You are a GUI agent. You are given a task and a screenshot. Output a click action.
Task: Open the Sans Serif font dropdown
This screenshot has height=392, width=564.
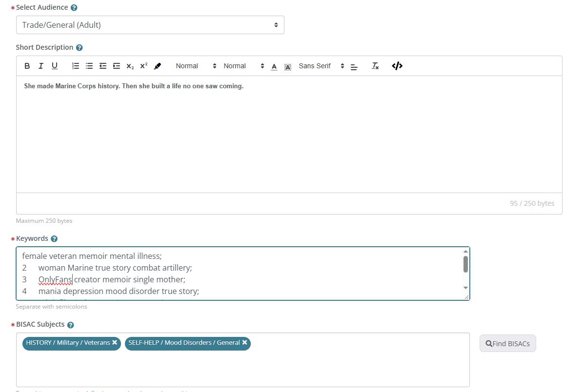coord(321,66)
